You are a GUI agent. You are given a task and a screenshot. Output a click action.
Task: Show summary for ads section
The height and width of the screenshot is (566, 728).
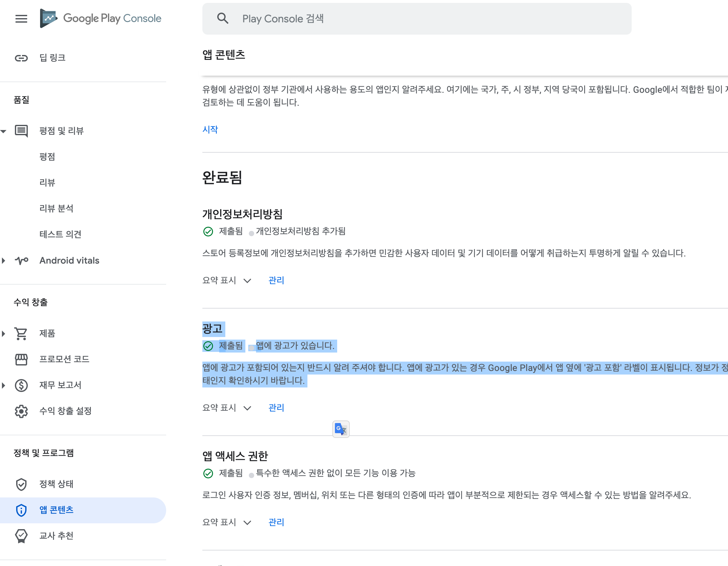pos(227,408)
